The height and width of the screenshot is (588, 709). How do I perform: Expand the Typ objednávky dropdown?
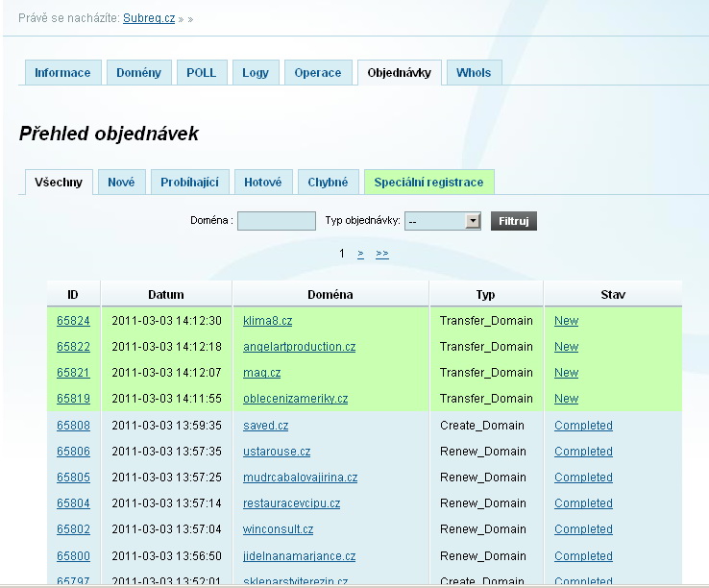pos(472,221)
